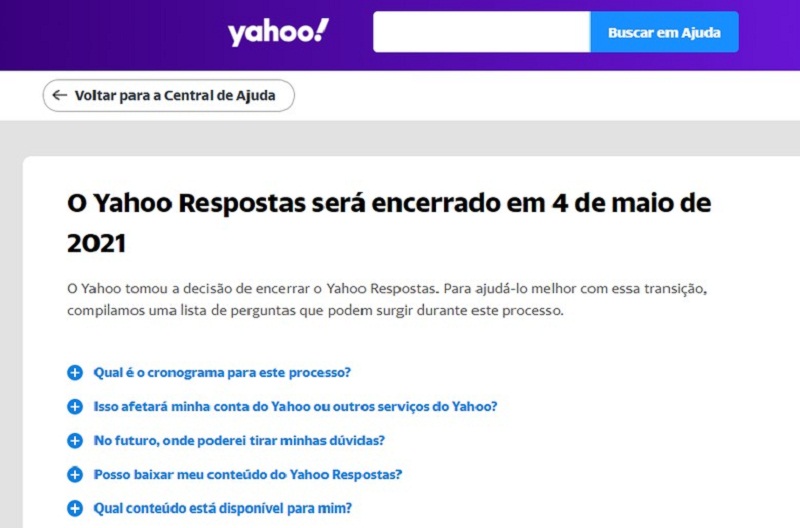Click the article title about Yahoo Respostas closing
The height and width of the screenshot is (528, 800).
(x=389, y=223)
